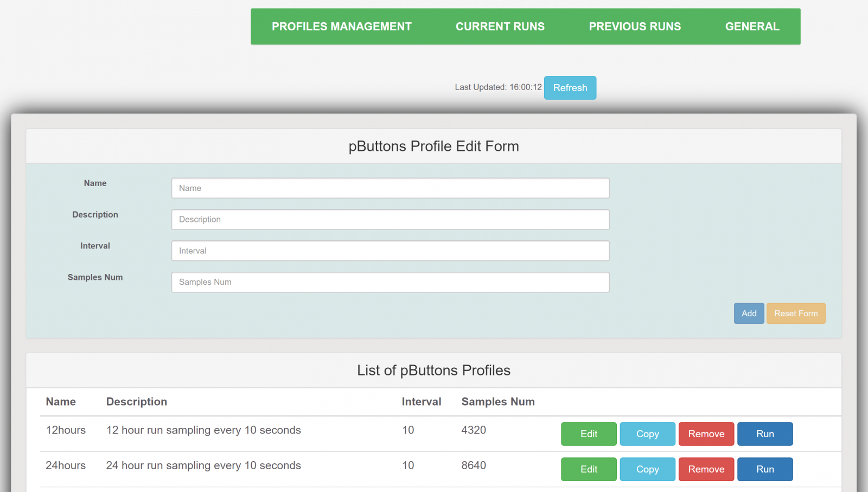Click the Last Updated timestamp text

click(498, 87)
